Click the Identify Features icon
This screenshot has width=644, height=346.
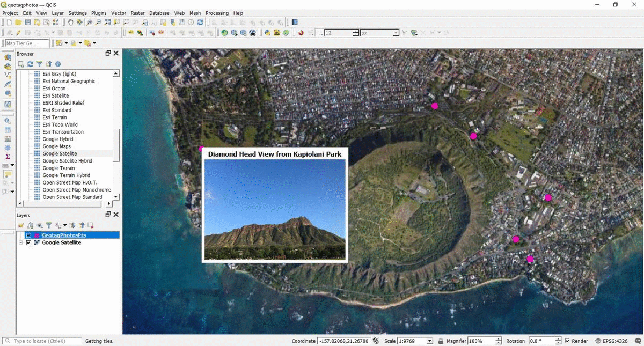294,22
